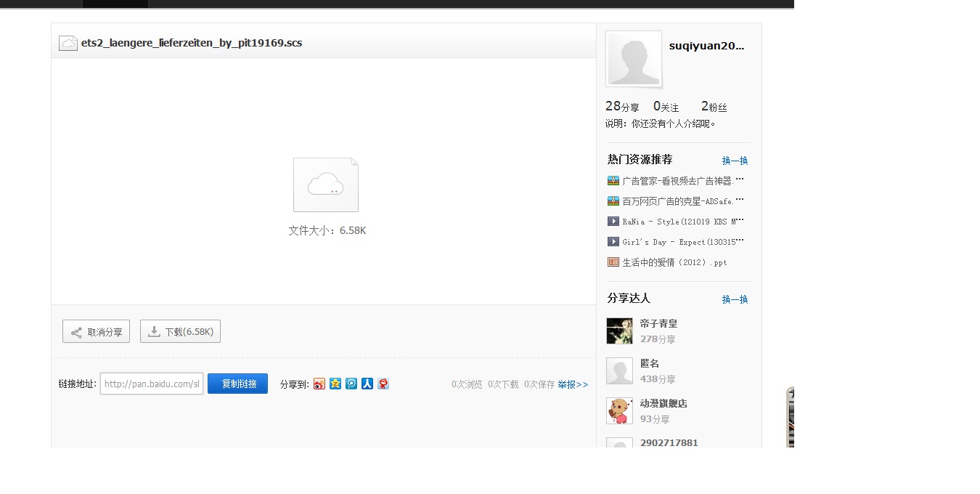Open 广告管家 recommended resource
This screenshot has width=980, height=494.
682,181
